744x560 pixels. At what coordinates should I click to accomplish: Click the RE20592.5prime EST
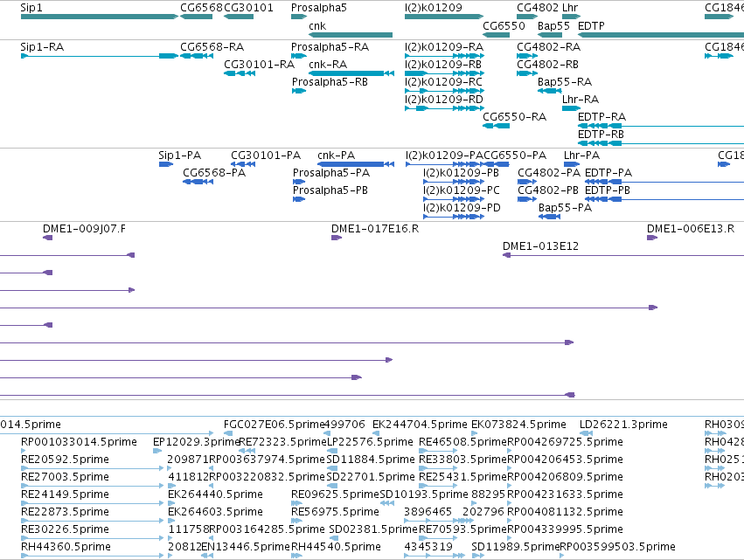point(93,468)
